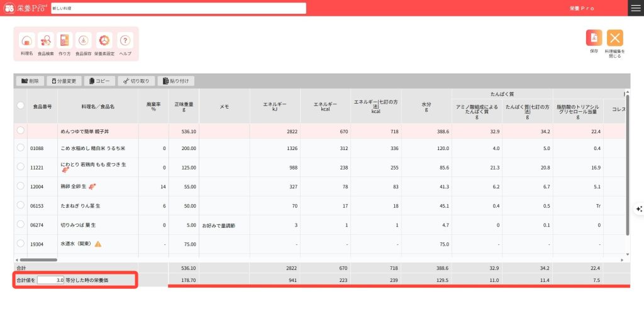Click the food name こめ 水稲めし 精白米 うるち米

[x=93, y=148]
